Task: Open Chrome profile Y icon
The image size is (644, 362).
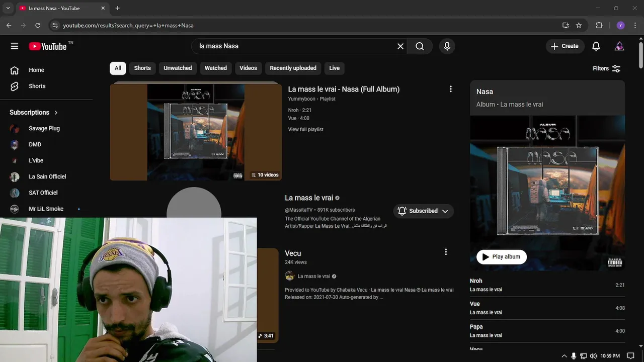Action: pos(620,25)
